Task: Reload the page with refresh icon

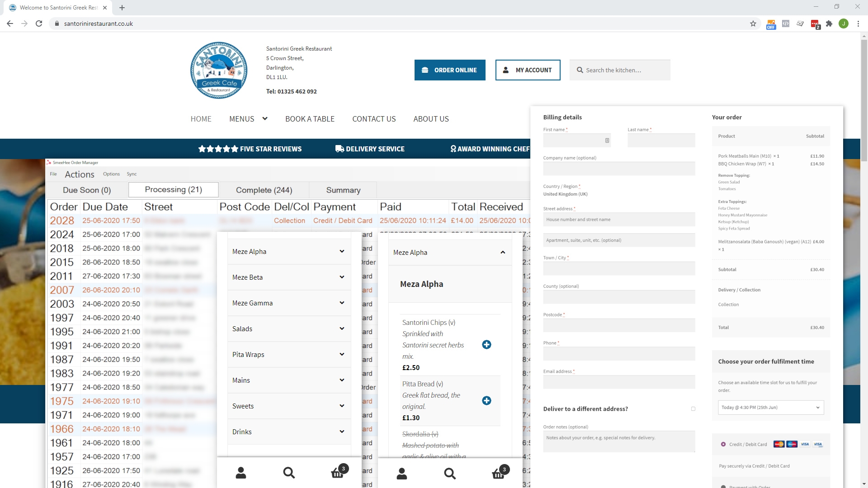Action: pyautogui.click(x=39, y=23)
